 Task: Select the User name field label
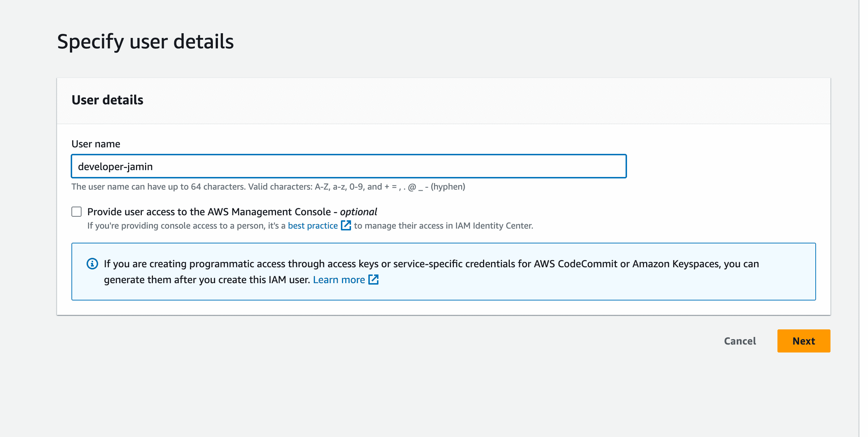tap(96, 143)
